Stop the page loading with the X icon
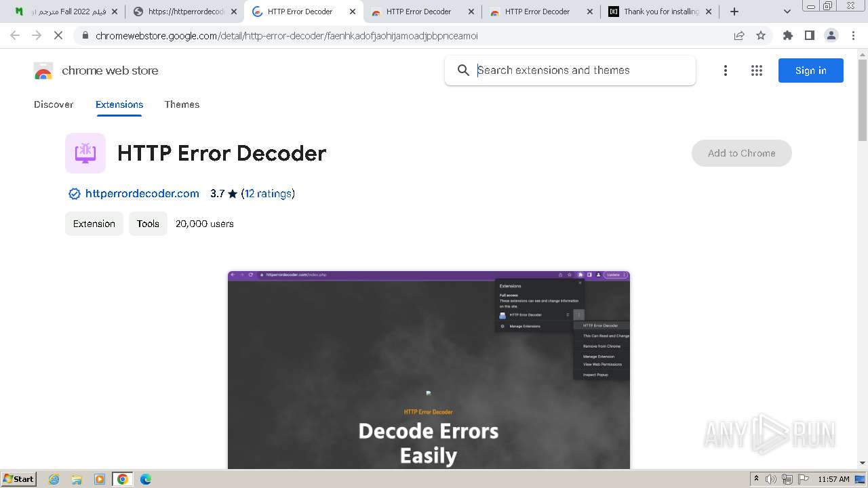Screen dimensions: 868x488 coord(58,35)
